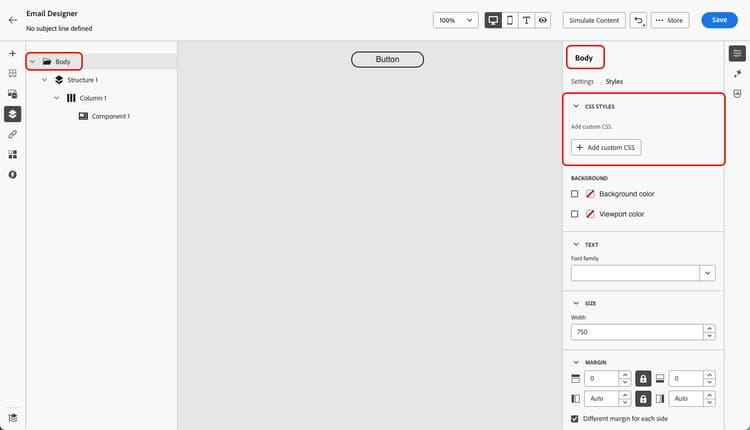Click Add custom CSS button

pyautogui.click(x=606, y=147)
